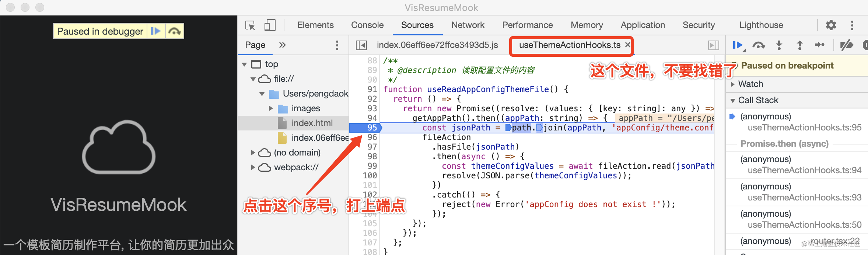
Task: Click the step over function icon
Action: 758,45
